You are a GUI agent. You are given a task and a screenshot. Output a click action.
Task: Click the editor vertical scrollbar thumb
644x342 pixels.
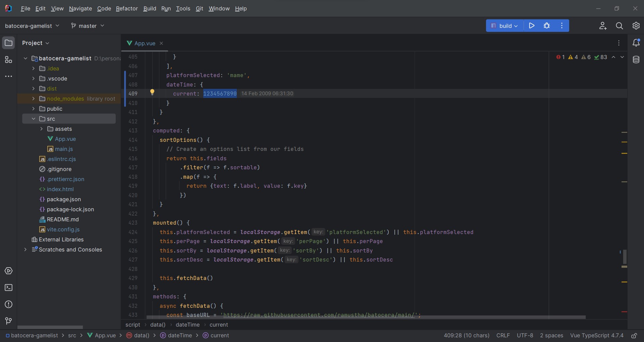(x=625, y=256)
